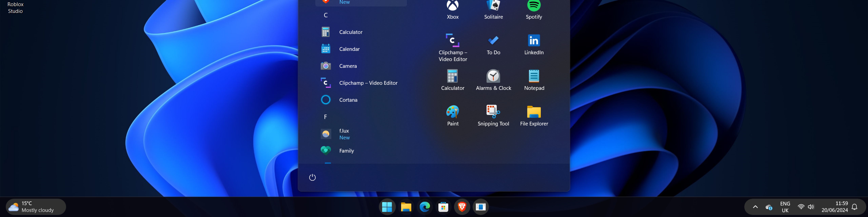This screenshot has width=868, height=217.
Task: Launch Alarms & Clock tile
Action: (x=493, y=80)
